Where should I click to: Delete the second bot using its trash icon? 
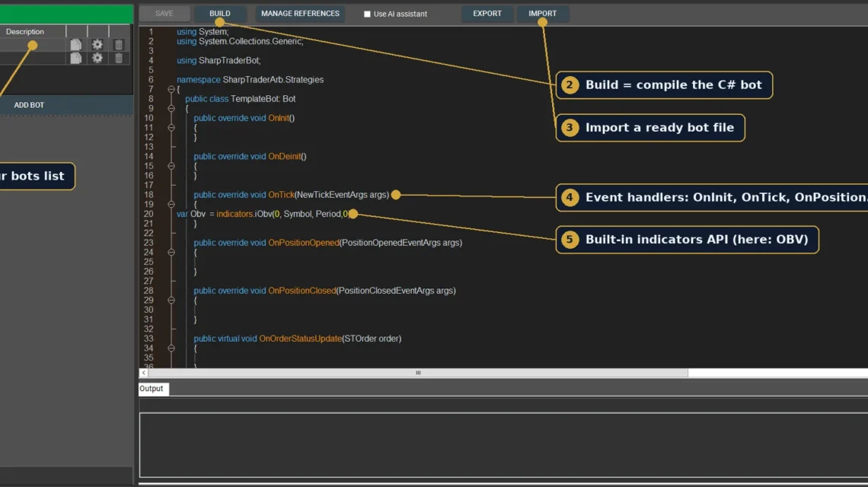pyautogui.click(x=119, y=58)
